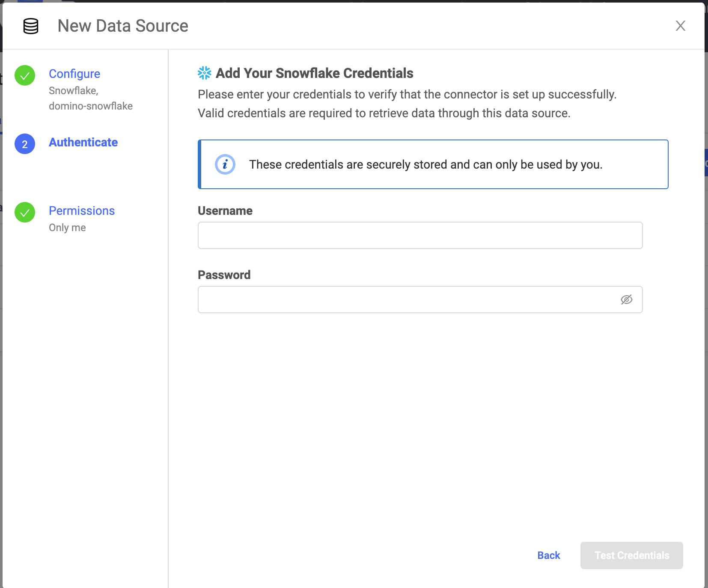
Task: Click the Snowflake logo icon
Action: [205, 73]
